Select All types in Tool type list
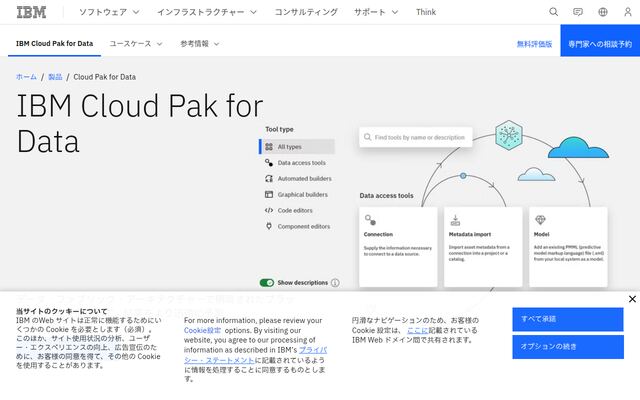 (x=297, y=147)
